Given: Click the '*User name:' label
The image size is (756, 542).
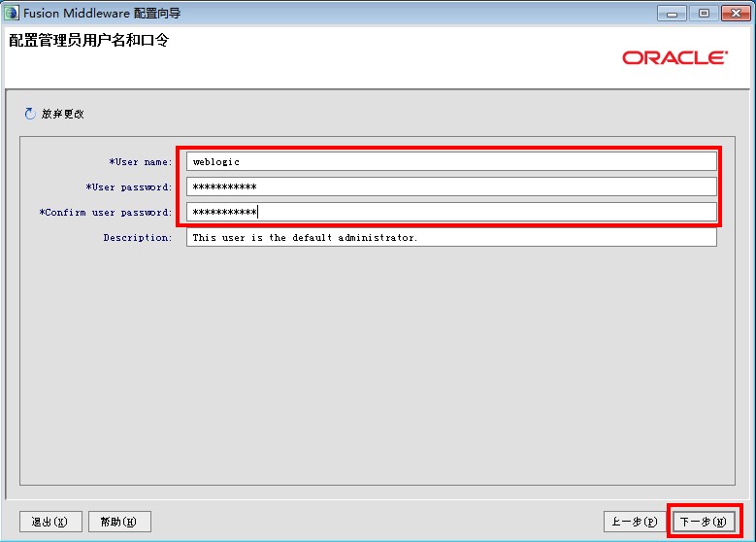Looking at the screenshot, I should (x=141, y=161).
